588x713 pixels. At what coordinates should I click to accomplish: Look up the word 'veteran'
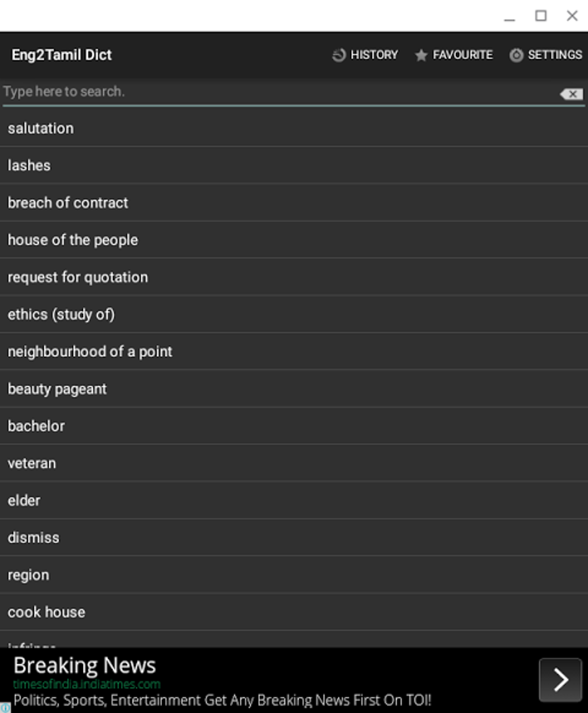coord(32,463)
